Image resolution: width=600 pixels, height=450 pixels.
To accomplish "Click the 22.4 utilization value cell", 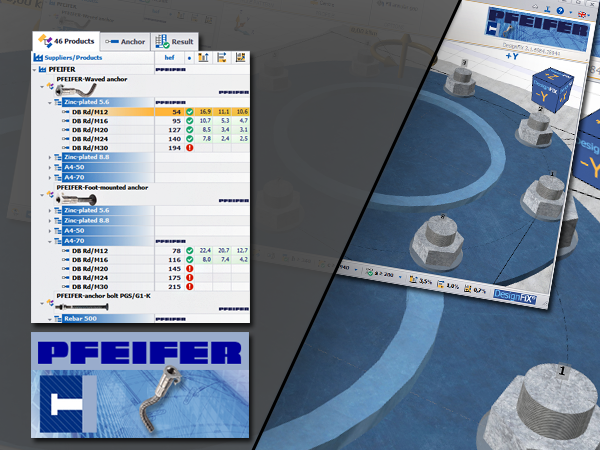I will click(204, 251).
